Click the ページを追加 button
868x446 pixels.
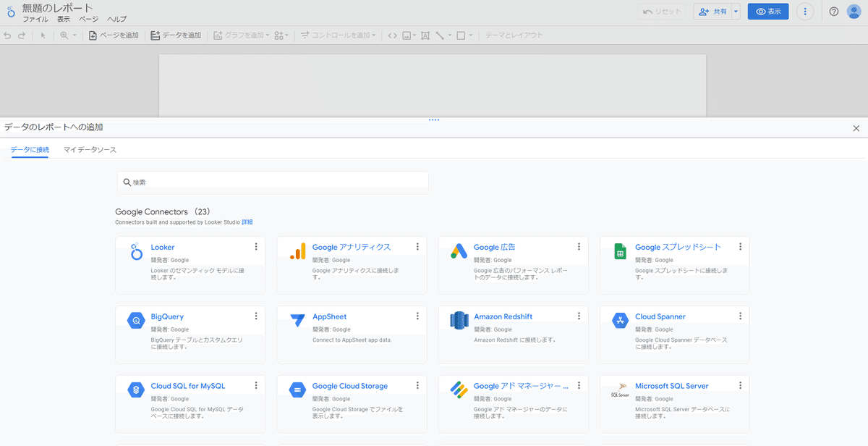(x=114, y=35)
